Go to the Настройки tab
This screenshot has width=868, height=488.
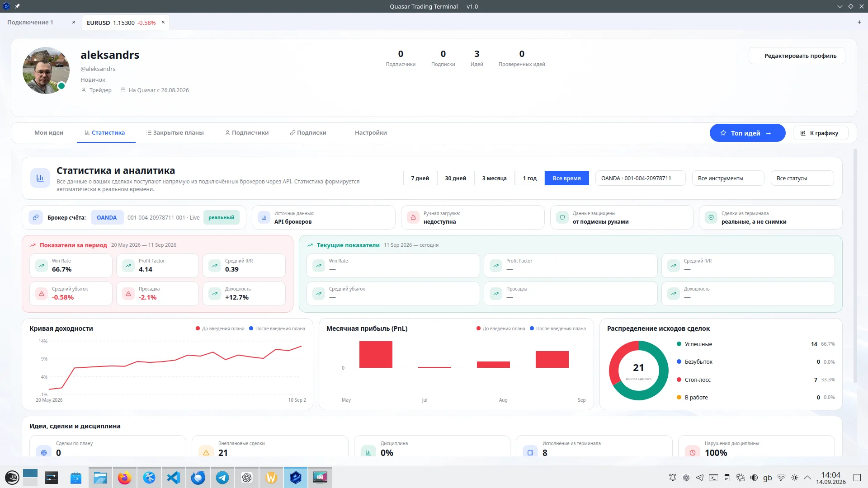point(371,133)
